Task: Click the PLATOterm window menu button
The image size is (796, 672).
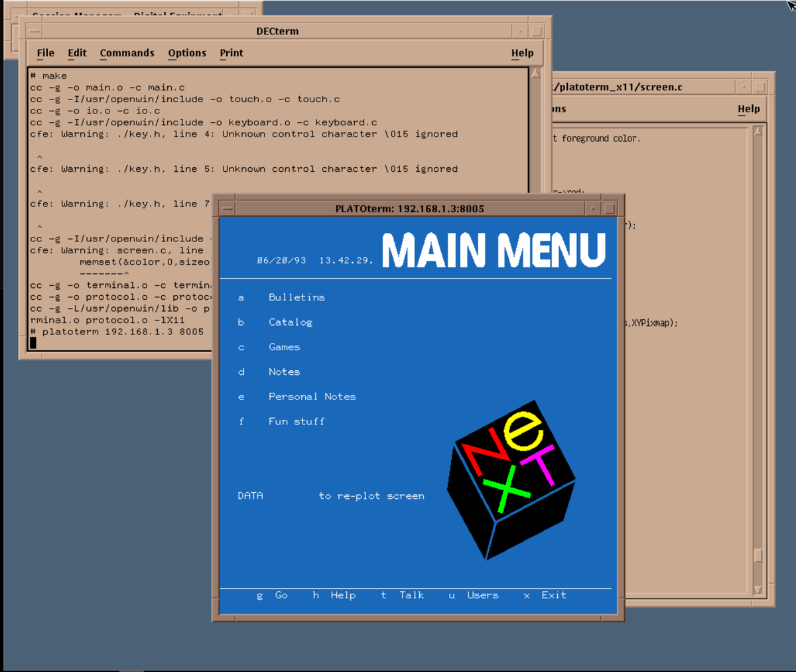Action: (228, 208)
